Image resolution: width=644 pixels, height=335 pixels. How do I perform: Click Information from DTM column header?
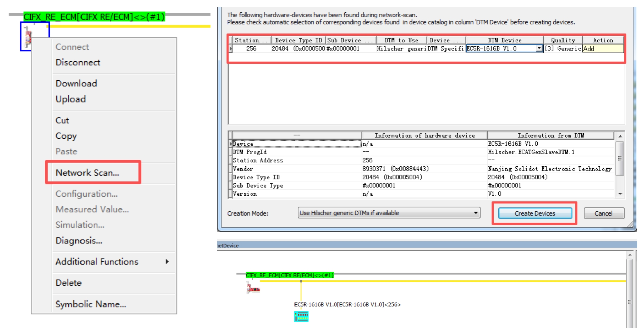coord(551,135)
